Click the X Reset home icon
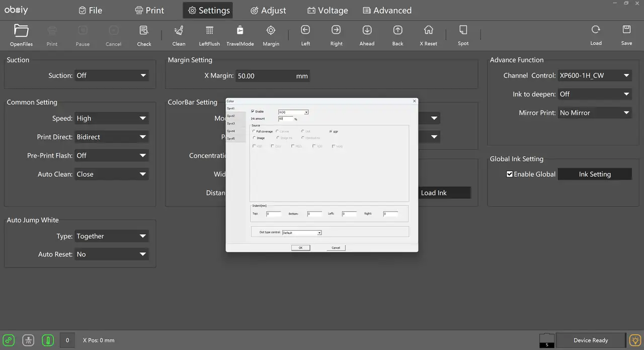Viewport: 644px width, 350px height. coord(429,30)
